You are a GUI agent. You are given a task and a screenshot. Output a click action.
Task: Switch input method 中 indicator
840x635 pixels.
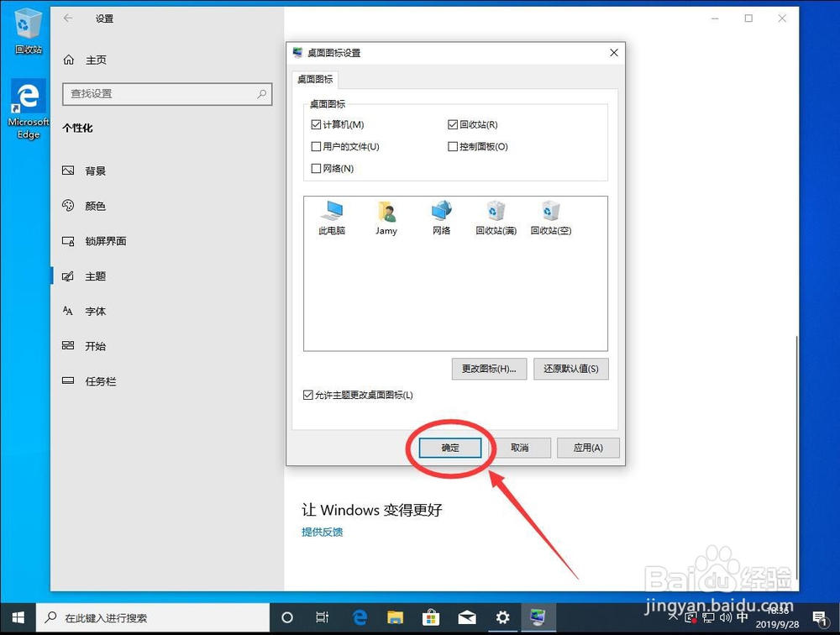[x=743, y=617]
